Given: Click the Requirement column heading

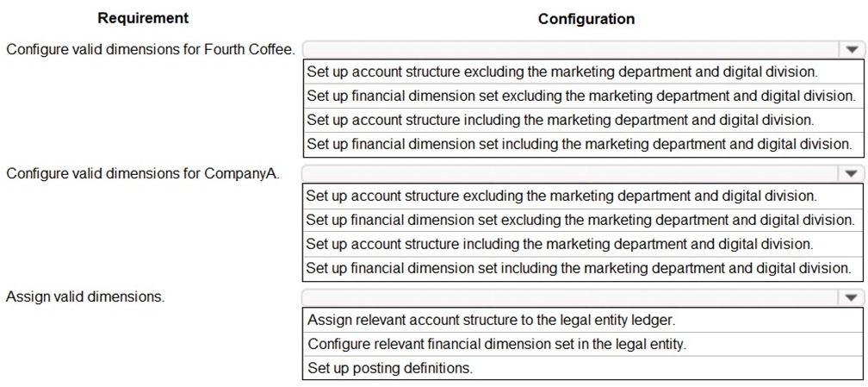Looking at the screenshot, I should (143, 18).
